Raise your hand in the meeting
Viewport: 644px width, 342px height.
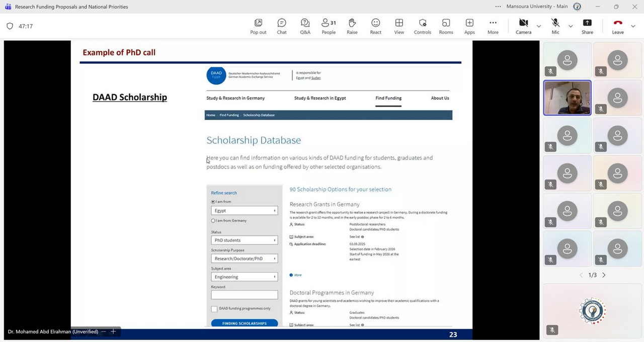point(352,26)
